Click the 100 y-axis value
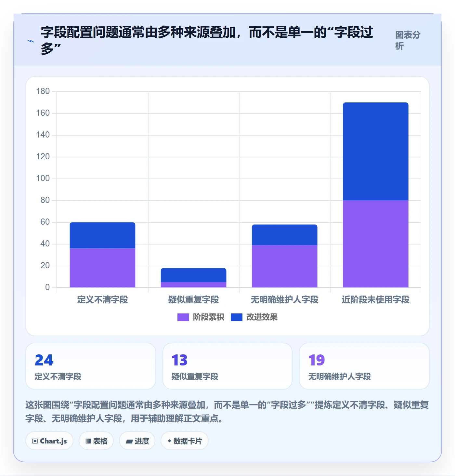Viewport: 455px width, 476px height. tap(43, 178)
